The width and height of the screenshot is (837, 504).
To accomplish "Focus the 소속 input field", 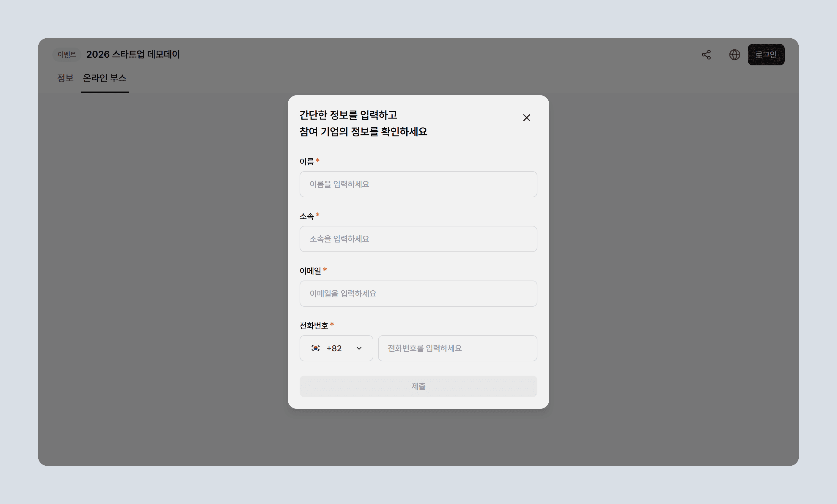I will [418, 239].
